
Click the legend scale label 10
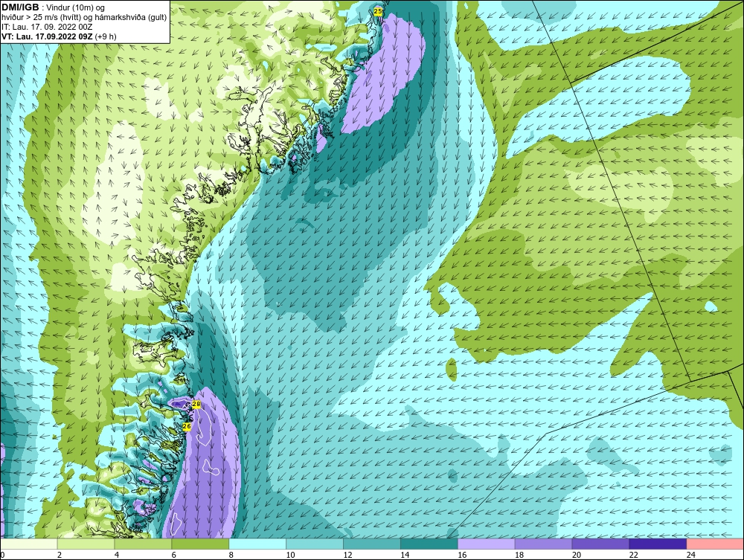[290, 555]
